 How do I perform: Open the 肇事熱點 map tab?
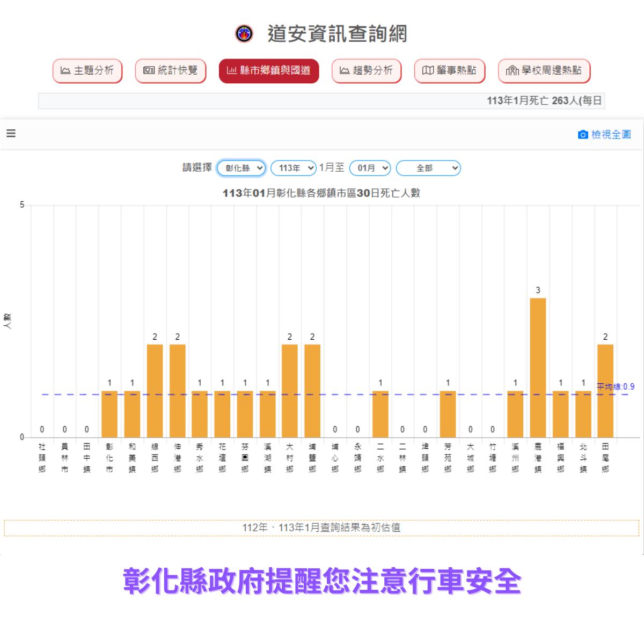coord(450,71)
